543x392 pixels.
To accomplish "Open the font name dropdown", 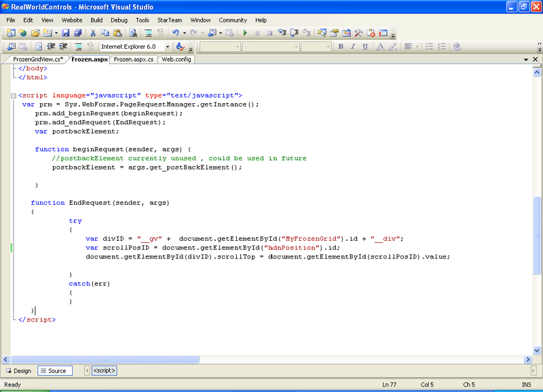I will [x=270, y=46].
